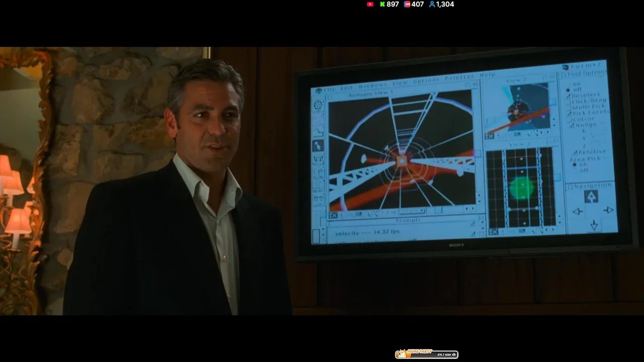Image resolution: width=644 pixels, height=362 pixels.
Task: Open the Options menu
Action: pyautogui.click(x=426, y=80)
